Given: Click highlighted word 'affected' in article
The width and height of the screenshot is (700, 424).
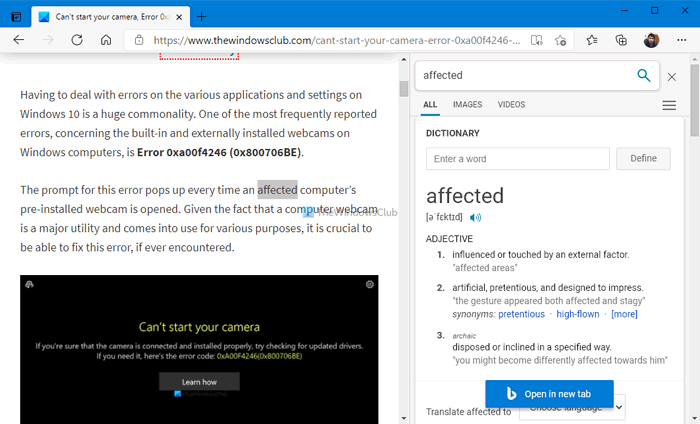Looking at the screenshot, I should [277, 190].
